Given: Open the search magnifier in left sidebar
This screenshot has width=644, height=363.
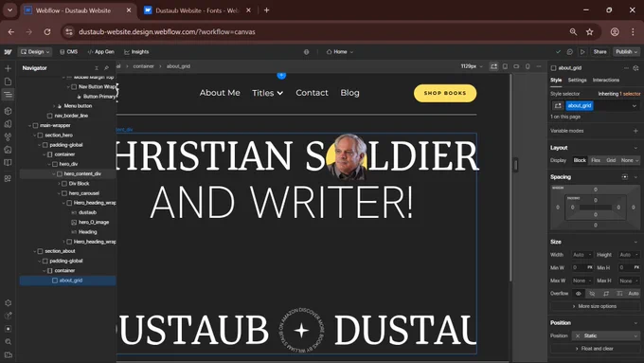Looking at the screenshot, I should pos(8,341).
